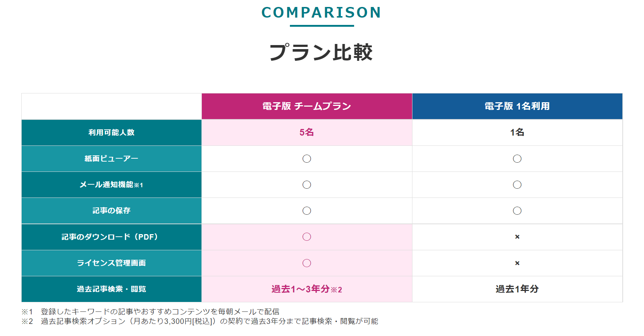The height and width of the screenshot is (336, 644).
Task: Click the 5名 cell in Team Plan column
Action: click(x=307, y=132)
